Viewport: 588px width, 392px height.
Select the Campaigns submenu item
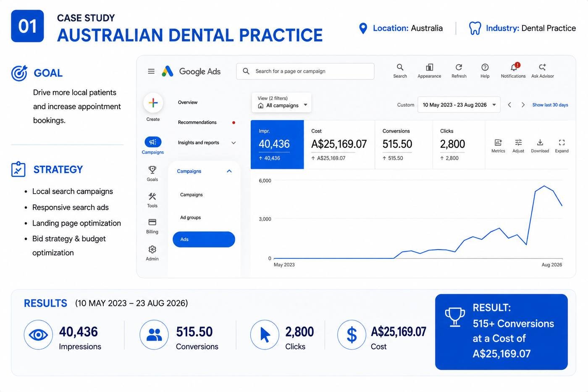point(192,195)
